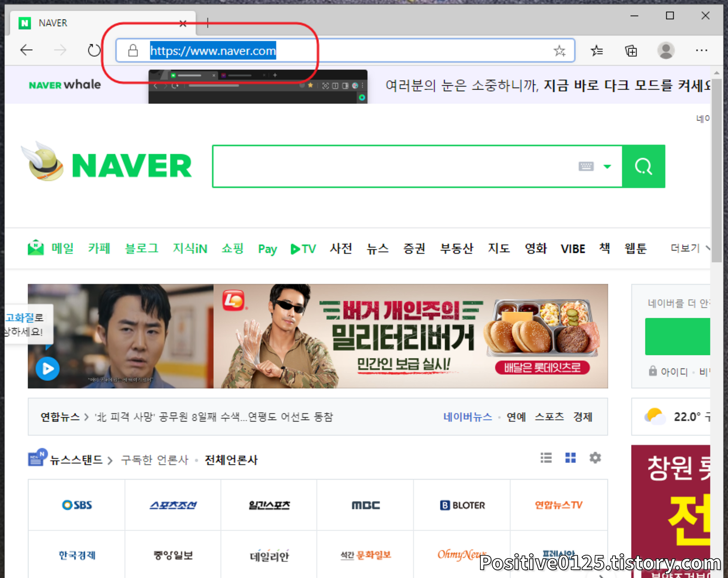The image size is (728, 578).
Task: Click the winged hat special logo
Action: pyautogui.click(x=42, y=162)
